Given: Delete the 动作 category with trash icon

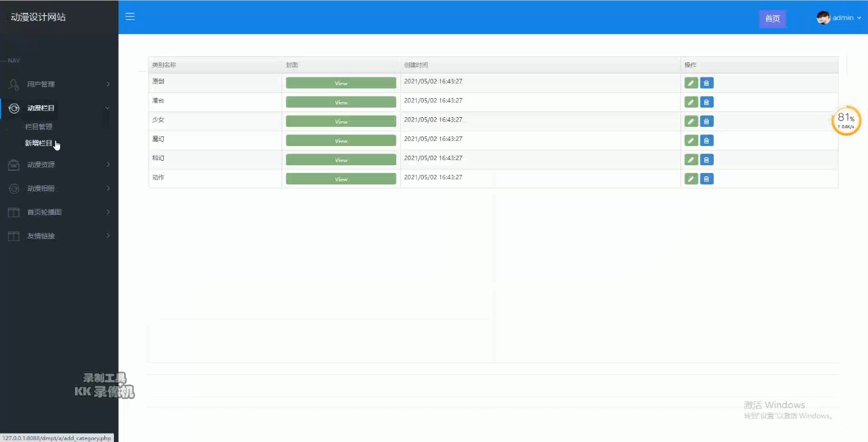Looking at the screenshot, I should pyautogui.click(x=707, y=179).
